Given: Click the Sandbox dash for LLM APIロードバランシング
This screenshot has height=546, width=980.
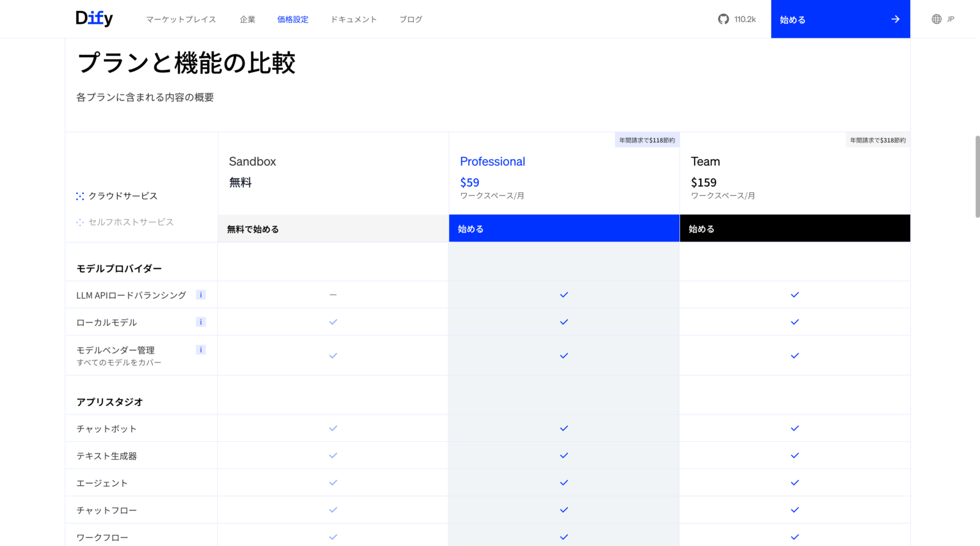Looking at the screenshot, I should pos(333,294).
